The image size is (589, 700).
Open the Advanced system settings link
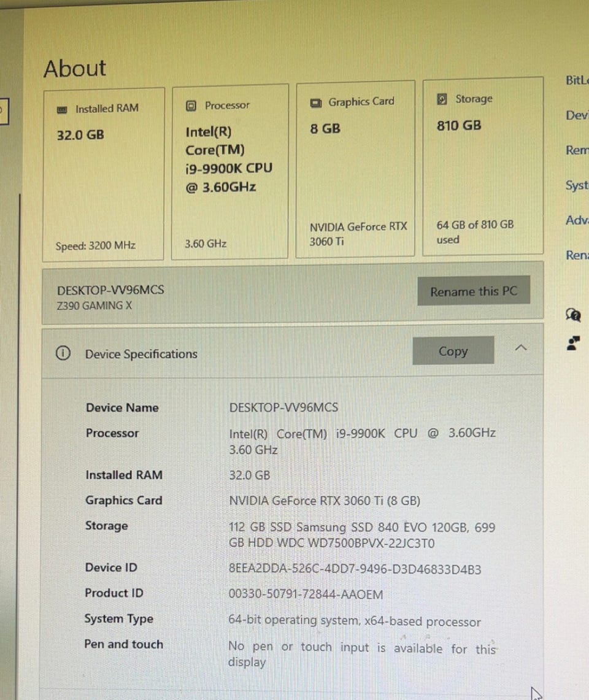[x=577, y=220]
